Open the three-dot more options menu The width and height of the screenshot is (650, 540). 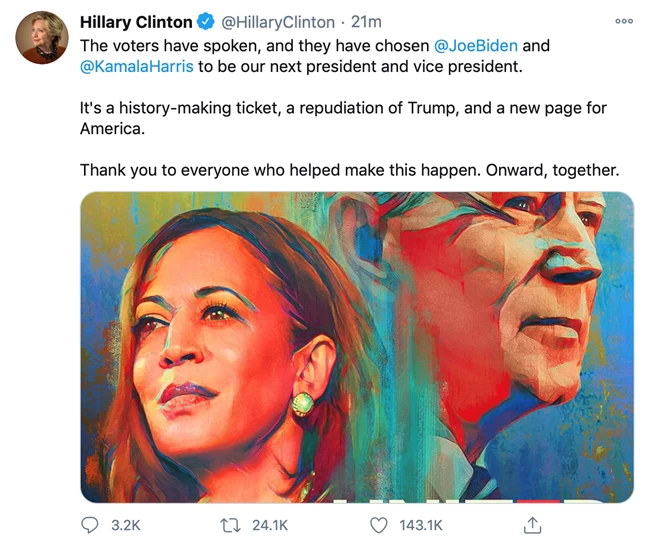point(624,21)
